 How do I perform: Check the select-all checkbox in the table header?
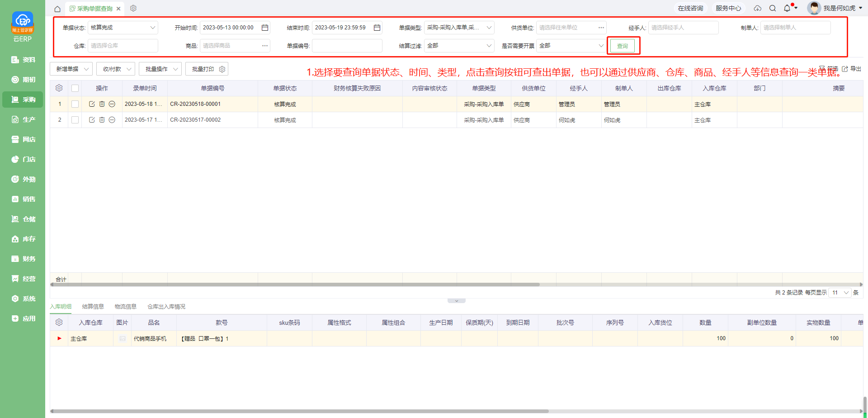(75, 88)
